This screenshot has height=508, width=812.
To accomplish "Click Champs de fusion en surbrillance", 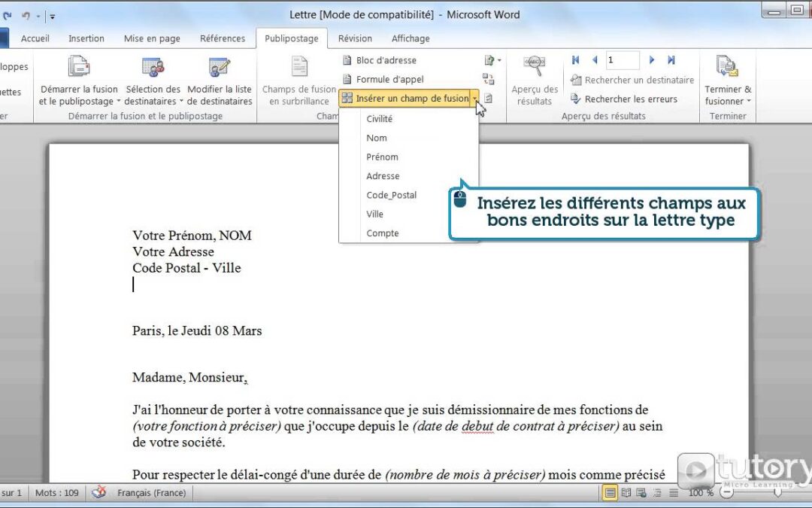I will click(298, 81).
